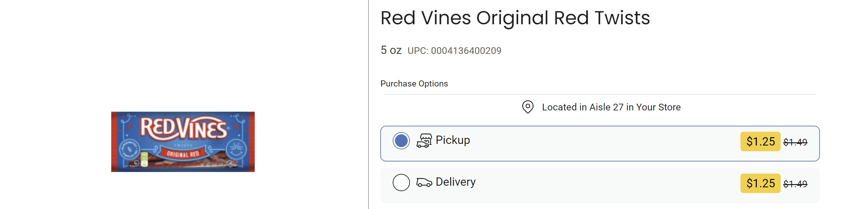
Task: Click the Red Vines Original Red Twists title
Action: (x=515, y=18)
